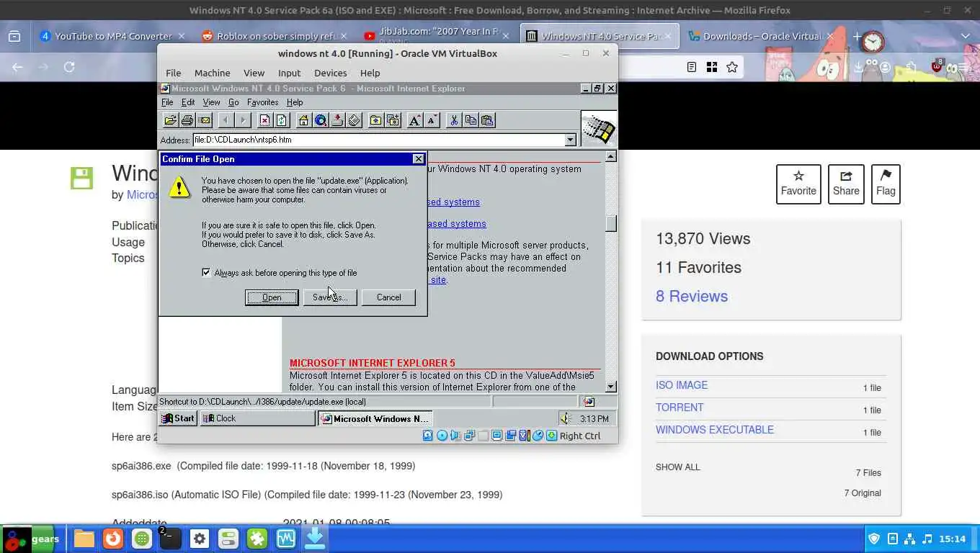
Task: Open the terminal from the taskbar
Action: pos(170,539)
